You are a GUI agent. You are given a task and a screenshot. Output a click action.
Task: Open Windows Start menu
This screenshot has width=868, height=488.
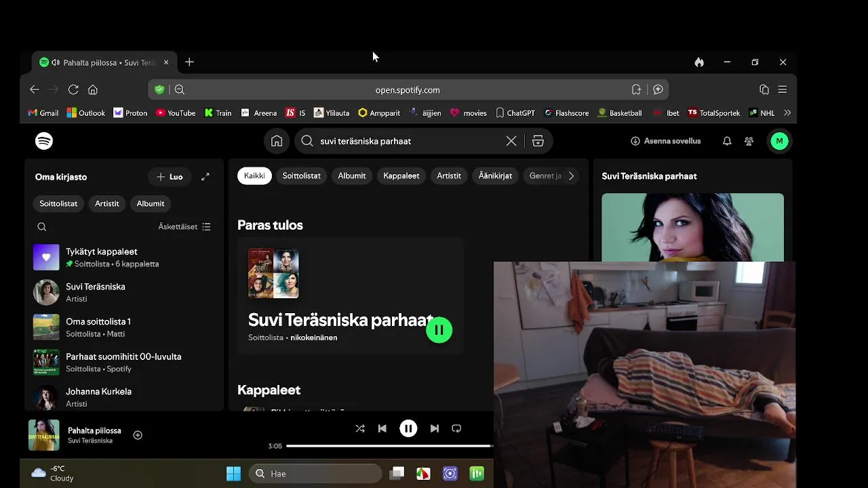[x=233, y=474]
